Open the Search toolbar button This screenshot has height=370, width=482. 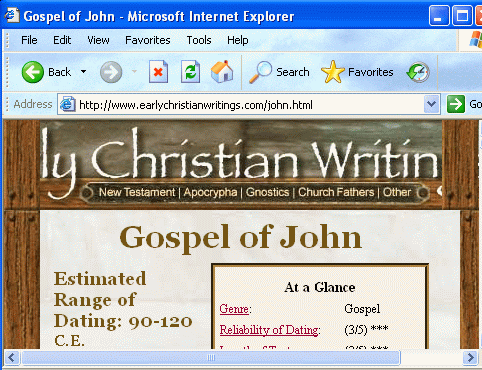279,72
